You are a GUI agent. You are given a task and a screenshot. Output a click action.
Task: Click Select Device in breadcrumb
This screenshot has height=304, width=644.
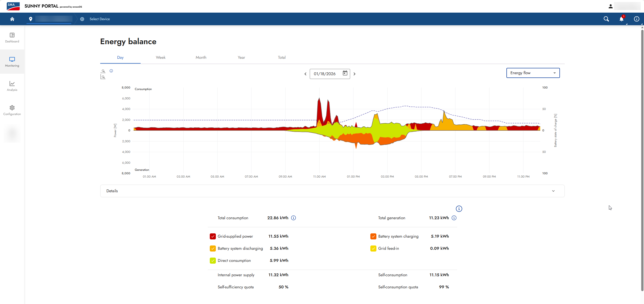tap(99, 19)
